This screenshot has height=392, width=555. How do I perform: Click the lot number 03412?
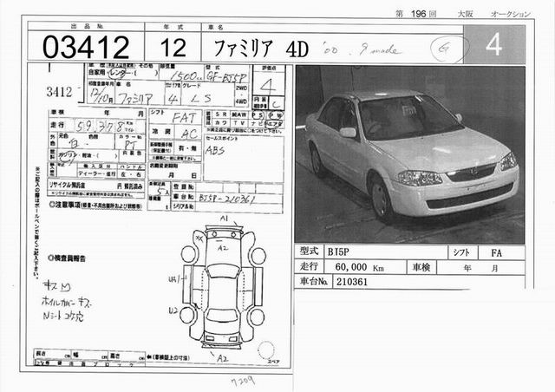point(86,47)
